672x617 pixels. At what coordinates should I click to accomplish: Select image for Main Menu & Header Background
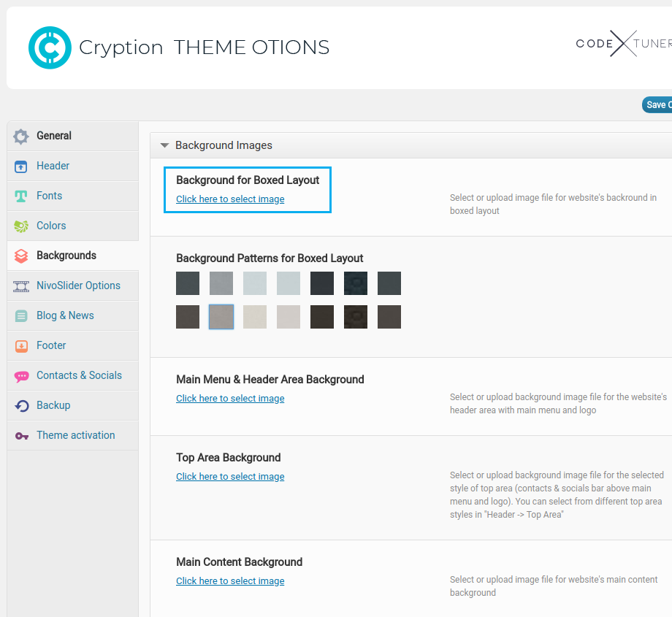point(230,399)
